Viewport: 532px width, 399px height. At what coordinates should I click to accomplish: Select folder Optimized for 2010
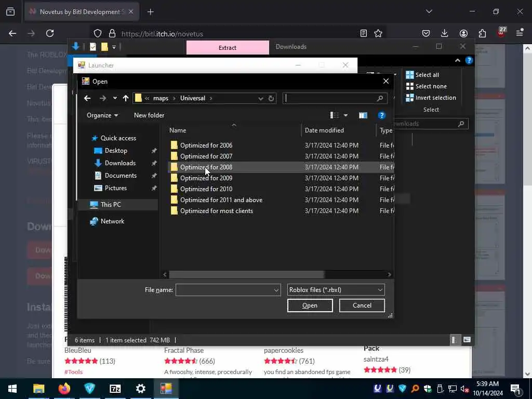click(206, 189)
